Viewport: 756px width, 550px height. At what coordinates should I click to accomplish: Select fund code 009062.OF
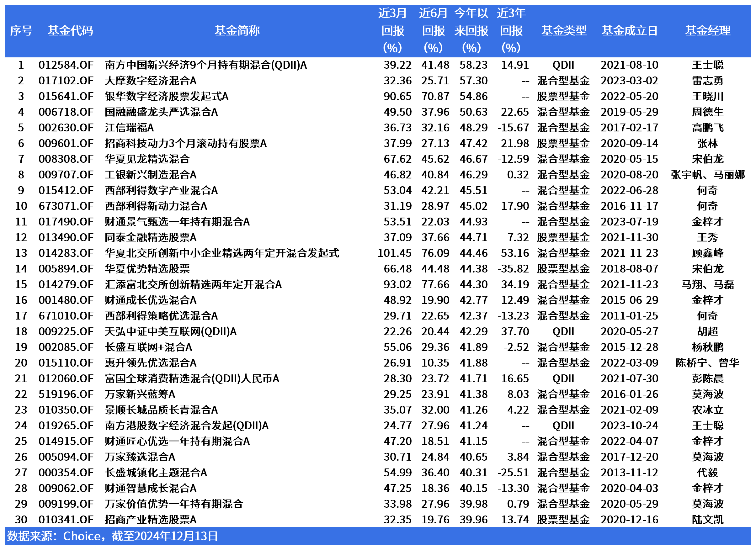pos(66,488)
